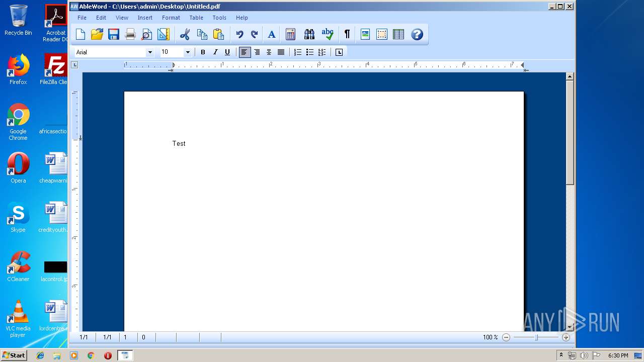Open the Help menu
The image size is (644, 362).
coord(242,18)
